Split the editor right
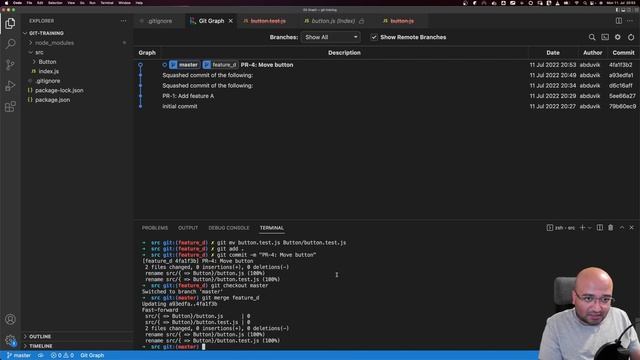 pyautogui.click(x=619, y=21)
